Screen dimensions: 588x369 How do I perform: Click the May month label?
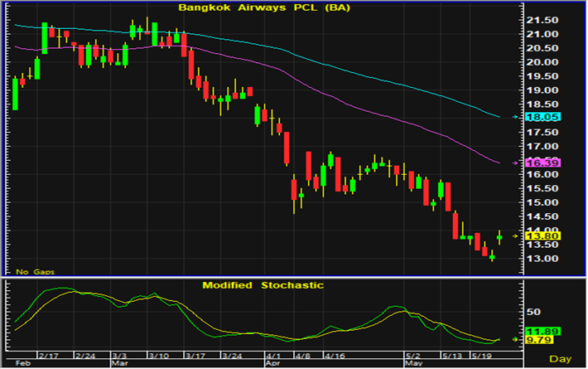(x=414, y=363)
